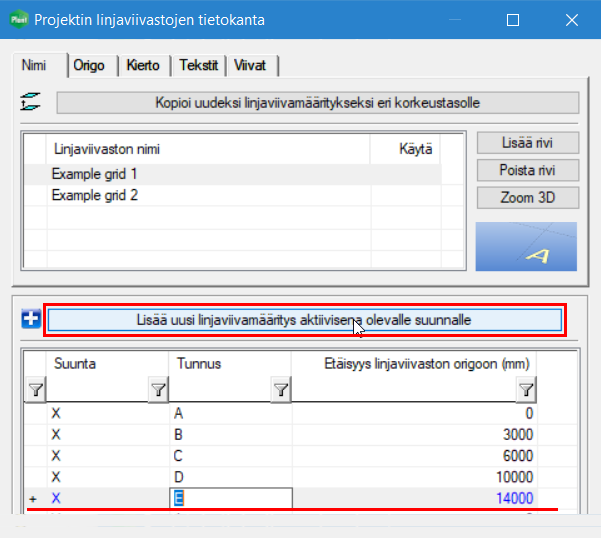Open the Viivat tab
Image resolution: width=601 pixels, height=539 pixels.
250,66
